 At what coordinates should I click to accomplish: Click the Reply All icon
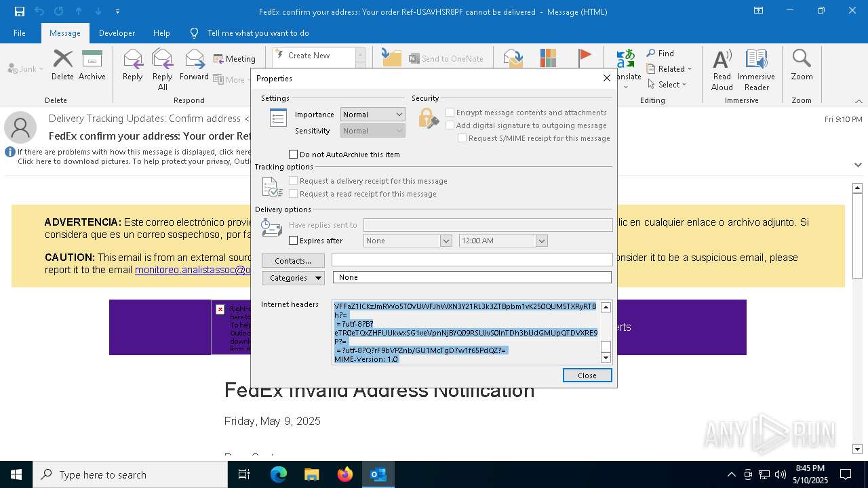click(x=162, y=59)
